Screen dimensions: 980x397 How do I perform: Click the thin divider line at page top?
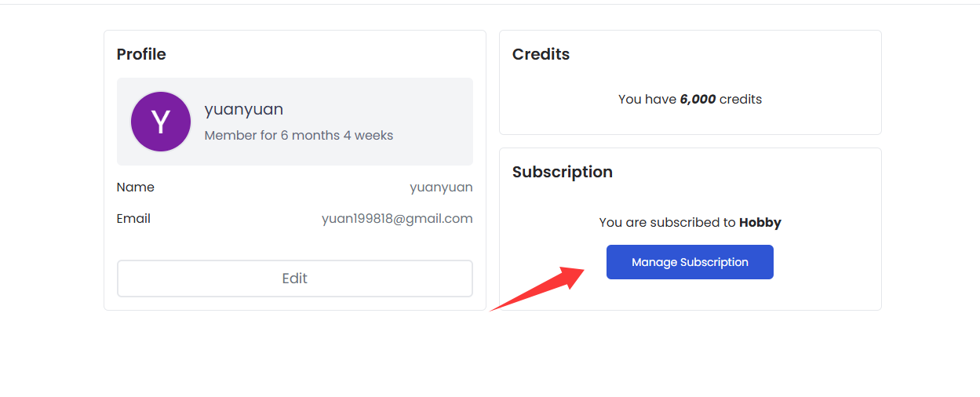coord(490,4)
